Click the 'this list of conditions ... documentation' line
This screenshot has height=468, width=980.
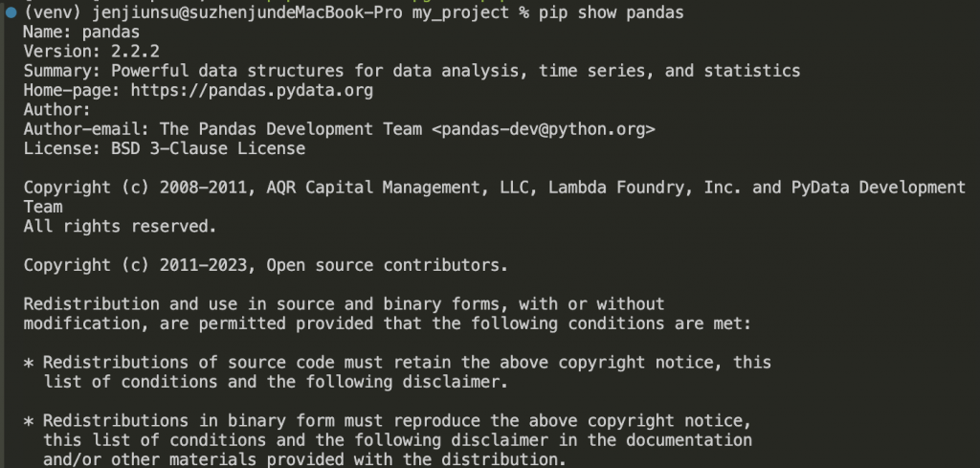pyautogui.click(x=397, y=440)
